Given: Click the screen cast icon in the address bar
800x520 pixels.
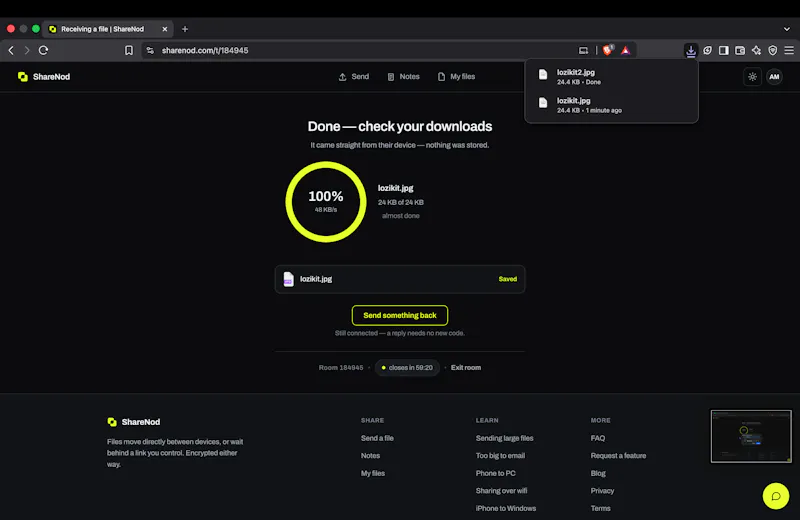Looking at the screenshot, I should [583, 50].
